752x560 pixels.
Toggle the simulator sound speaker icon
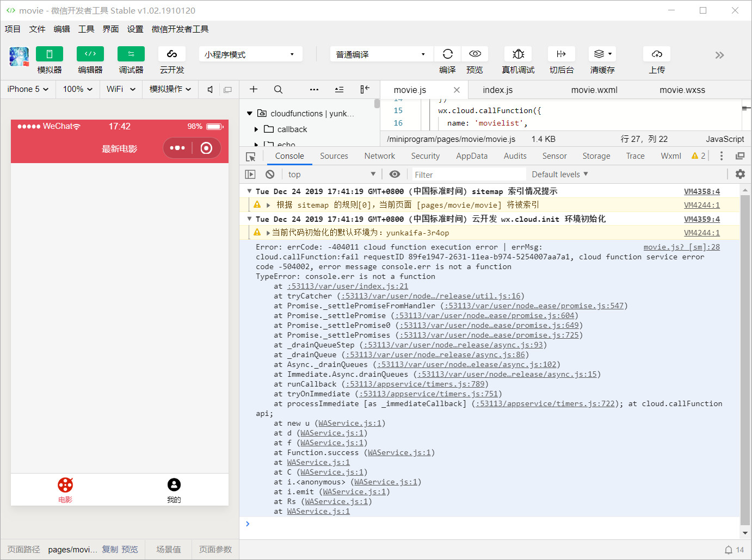(210, 90)
